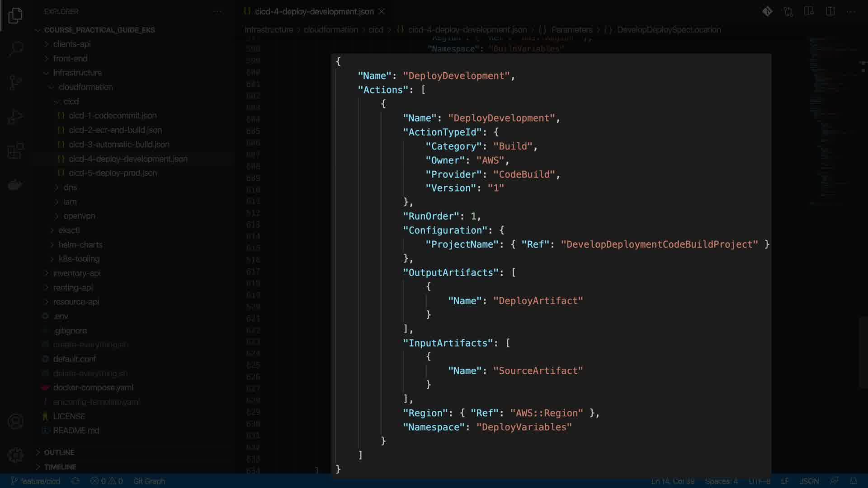Click the feature/cicd branch indicator
The height and width of the screenshot is (488, 868).
(35, 481)
